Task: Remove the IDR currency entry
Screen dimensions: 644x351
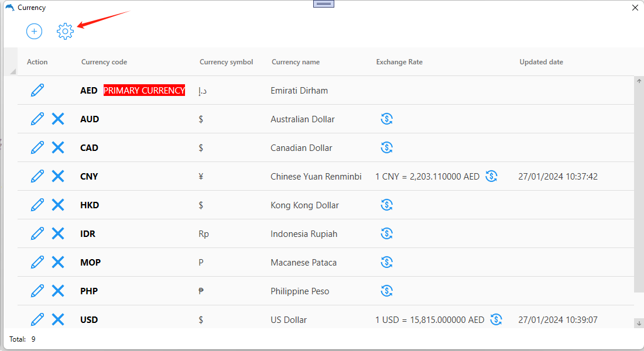Action: (58, 233)
